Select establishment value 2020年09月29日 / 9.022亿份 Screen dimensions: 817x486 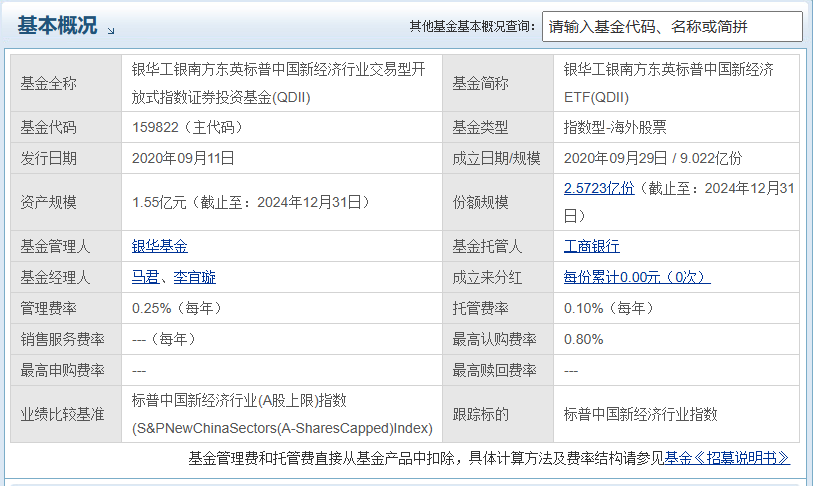[653, 158]
